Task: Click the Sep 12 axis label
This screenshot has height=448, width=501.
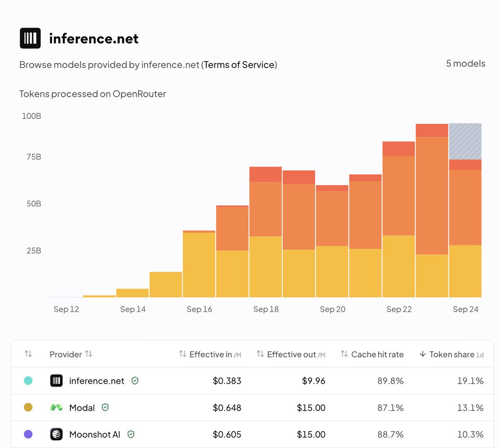Action: [66, 309]
